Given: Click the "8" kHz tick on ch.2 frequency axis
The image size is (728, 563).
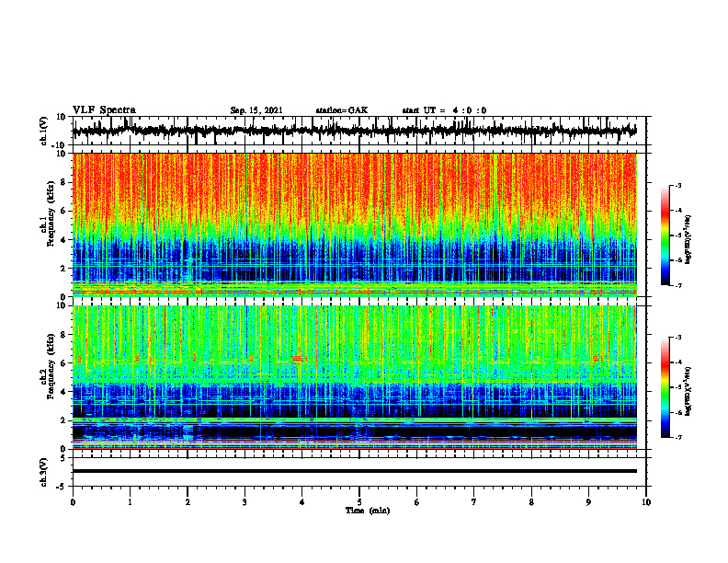Looking at the screenshot, I should click(63, 335).
